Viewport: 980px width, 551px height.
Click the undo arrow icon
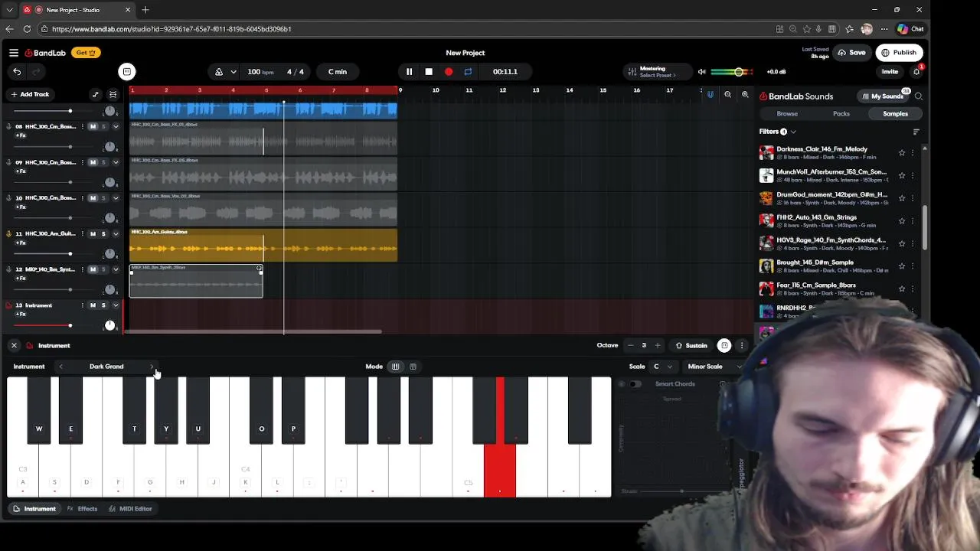tap(17, 72)
